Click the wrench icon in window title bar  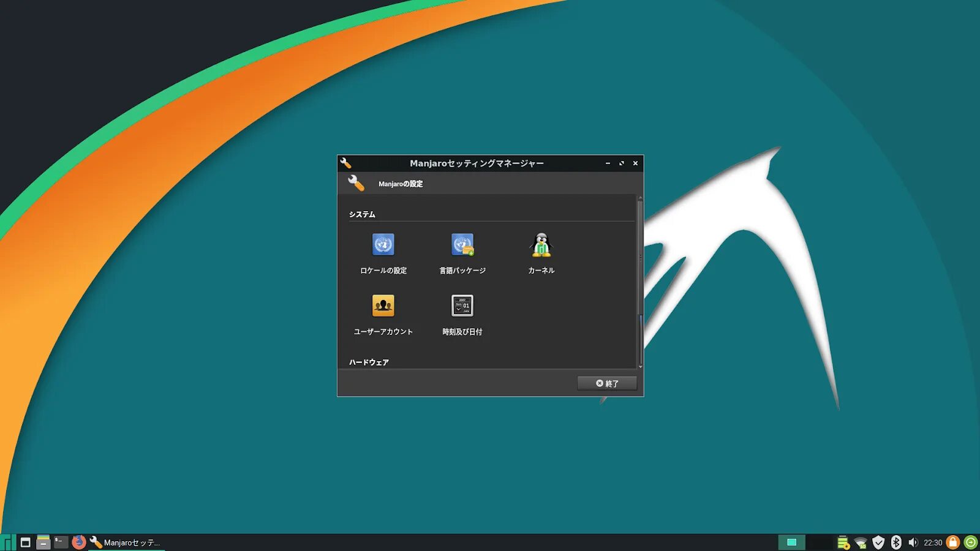click(x=345, y=163)
